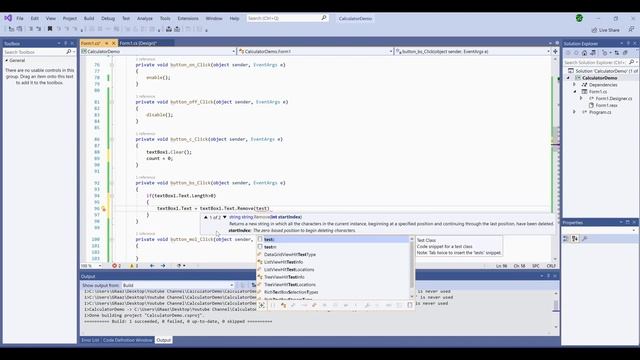Navigate backward with the left arrow
The height and width of the screenshot is (360, 640).
coord(152,266)
